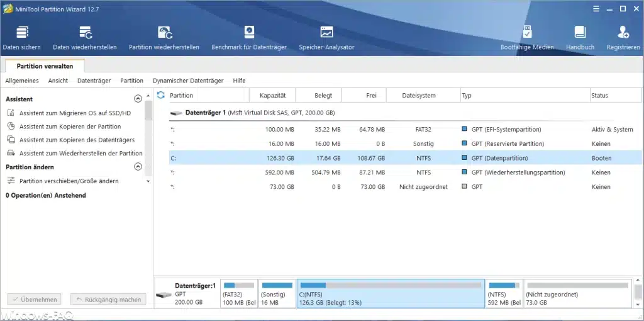
Task: Click the Datenträger 1 disk icon in the list
Action: pyautogui.click(x=176, y=113)
